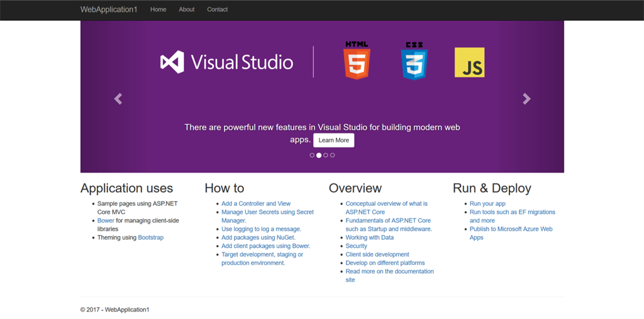The height and width of the screenshot is (319, 644).
Task: Click the Visual Studio logo in banner
Action: (x=226, y=62)
